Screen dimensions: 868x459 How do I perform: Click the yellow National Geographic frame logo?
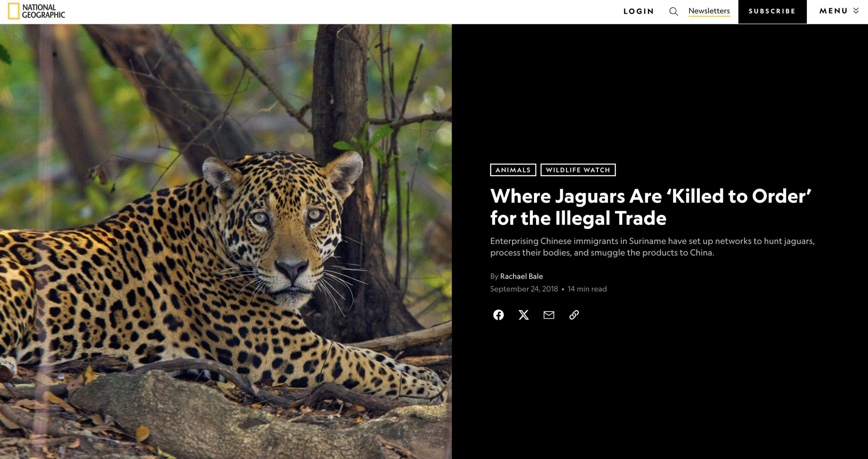[x=14, y=11]
